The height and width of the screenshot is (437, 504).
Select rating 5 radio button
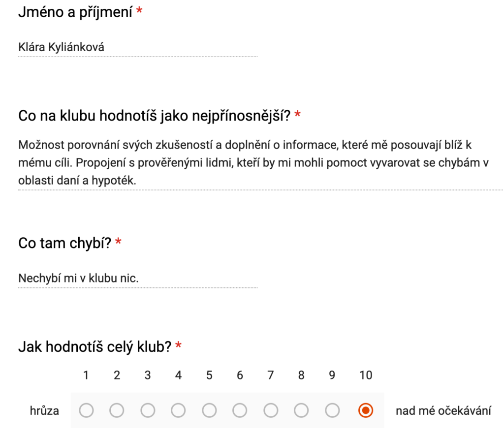point(209,410)
